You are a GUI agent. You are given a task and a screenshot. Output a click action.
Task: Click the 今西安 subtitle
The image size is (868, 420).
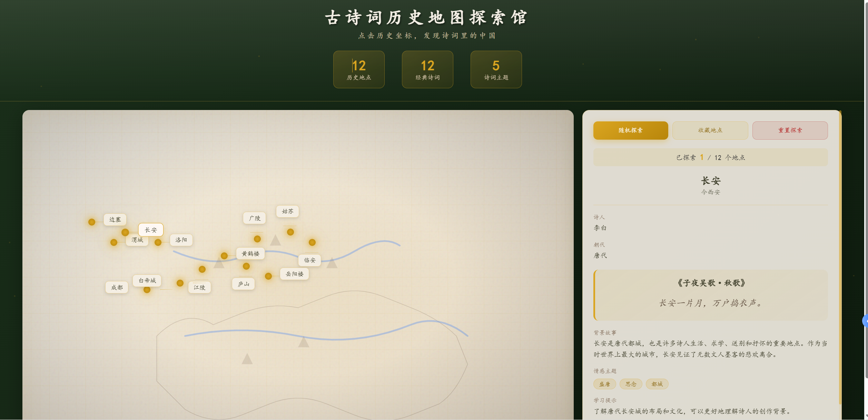click(711, 192)
